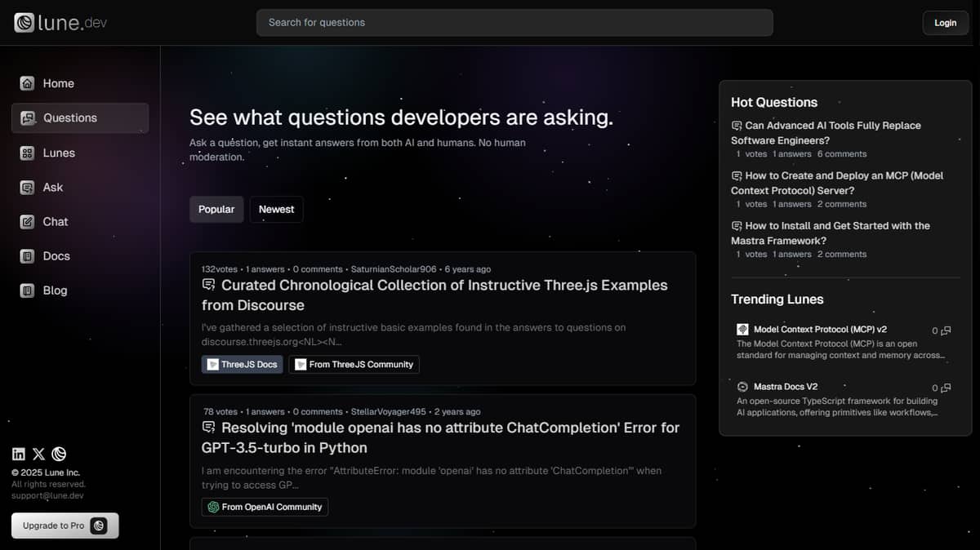Click author SaturnianScholar906

click(x=394, y=269)
